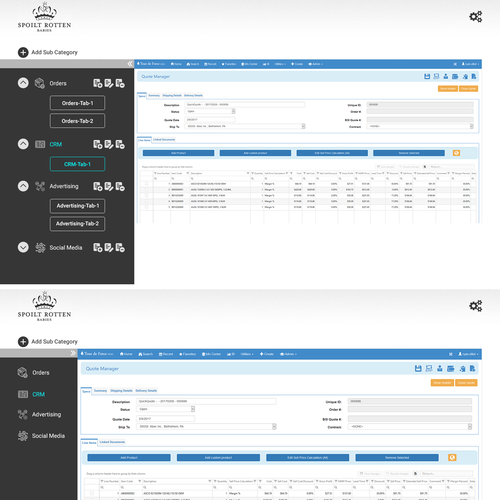Tick the checkbox of line 3 in the top grid
The width and height of the screenshot is (500, 500).
tap(146, 195)
